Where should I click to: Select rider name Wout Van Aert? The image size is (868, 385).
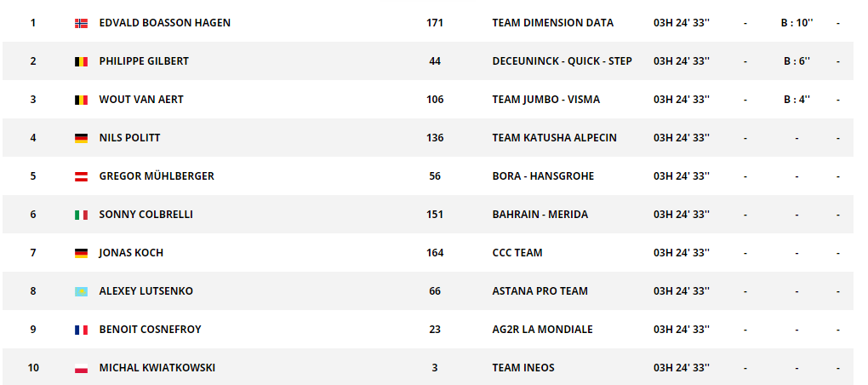[x=141, y=100]
